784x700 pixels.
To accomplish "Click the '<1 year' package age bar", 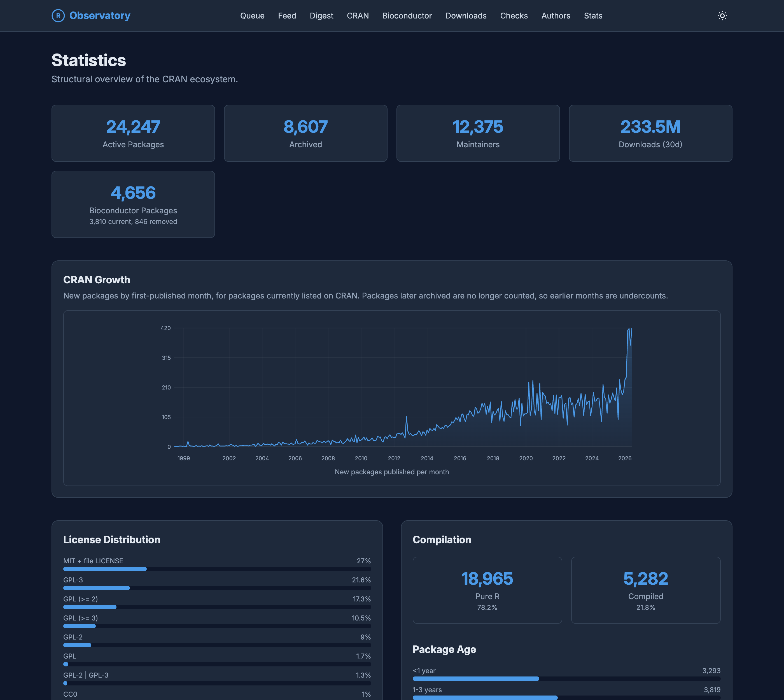I will 566,679.
